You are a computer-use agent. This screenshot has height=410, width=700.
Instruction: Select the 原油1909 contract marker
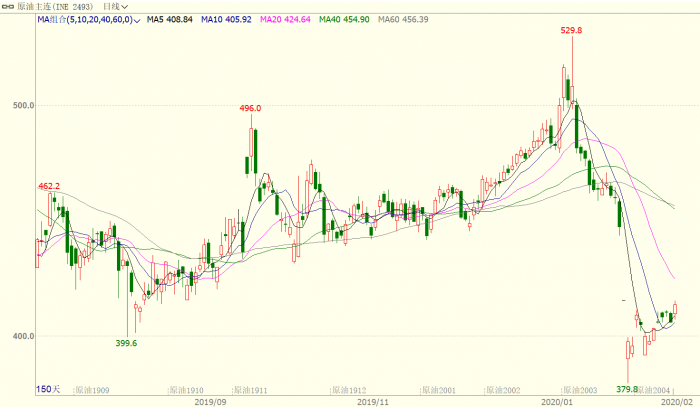click(x=92, y=389)
